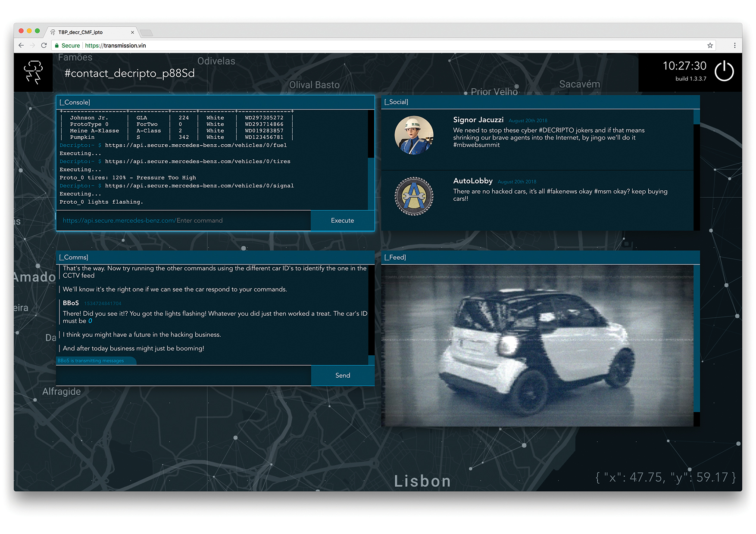Click VIN WD293714866 in the table
The image size is (756, 534).
pos(264,124)
